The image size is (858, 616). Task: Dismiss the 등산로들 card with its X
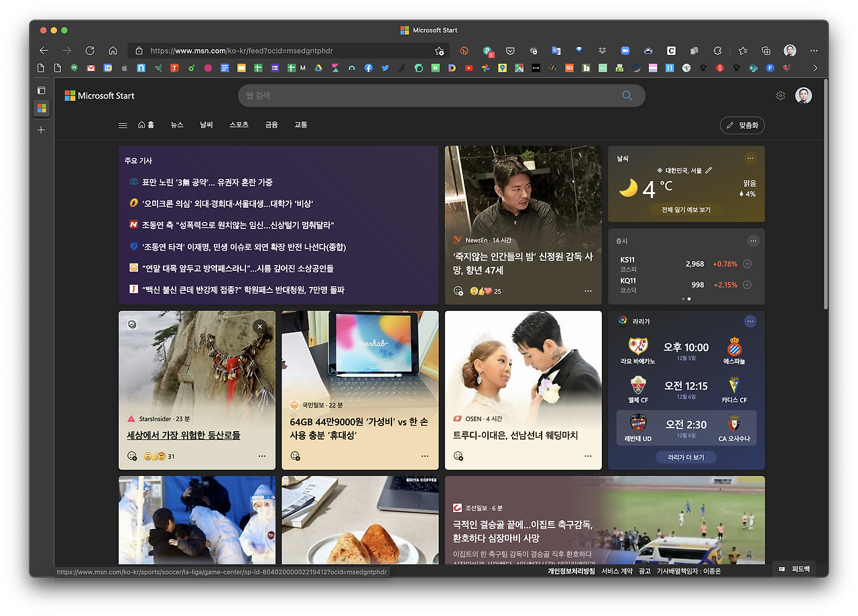click(x=260, y=326)
